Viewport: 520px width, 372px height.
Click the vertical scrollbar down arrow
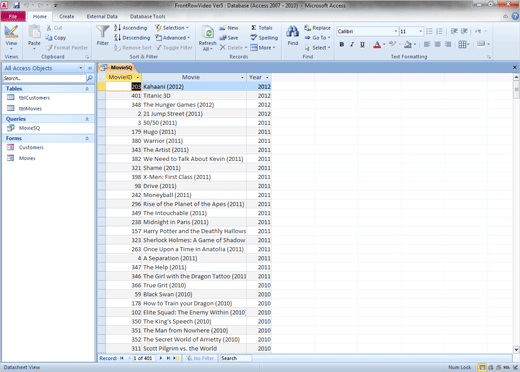pos(516,350)
